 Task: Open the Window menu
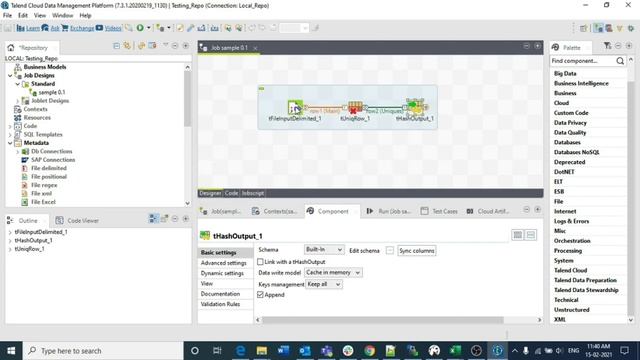coord(62,16)
